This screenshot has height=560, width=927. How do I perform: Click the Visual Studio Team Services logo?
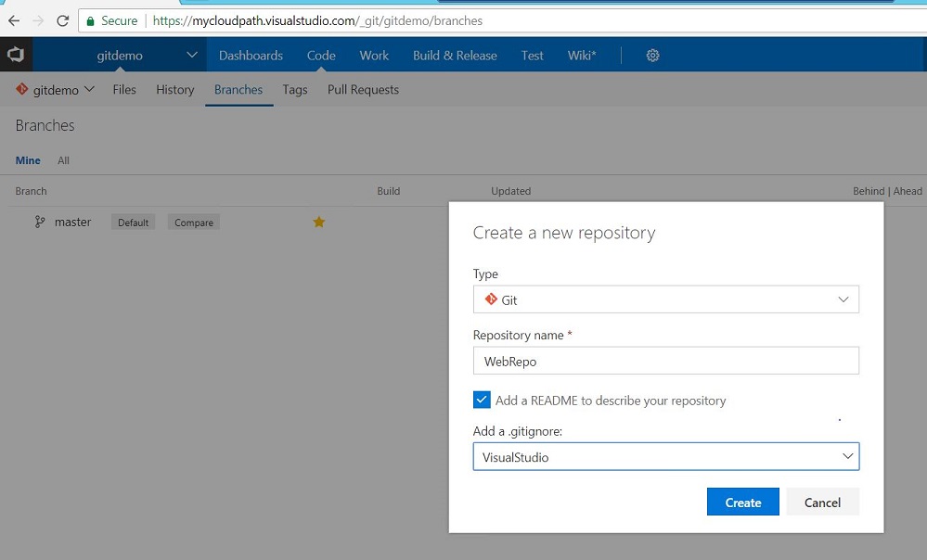[x=16, y=55]
